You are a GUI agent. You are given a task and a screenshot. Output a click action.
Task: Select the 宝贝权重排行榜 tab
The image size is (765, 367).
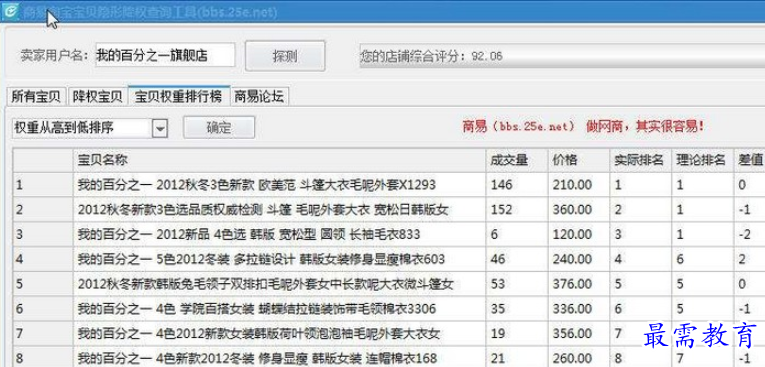coord(178,96)
